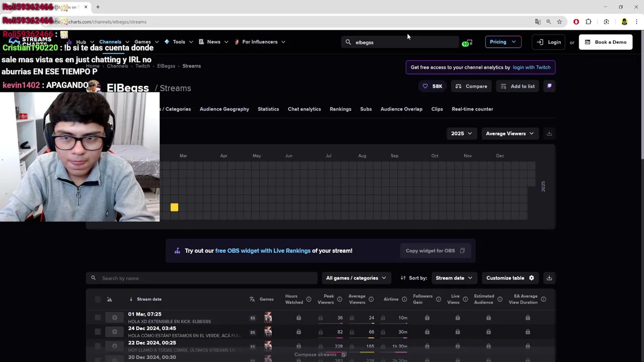644x362 pixels.
Task: Click the Book a Demo button
Action: (x=606, y=42)
